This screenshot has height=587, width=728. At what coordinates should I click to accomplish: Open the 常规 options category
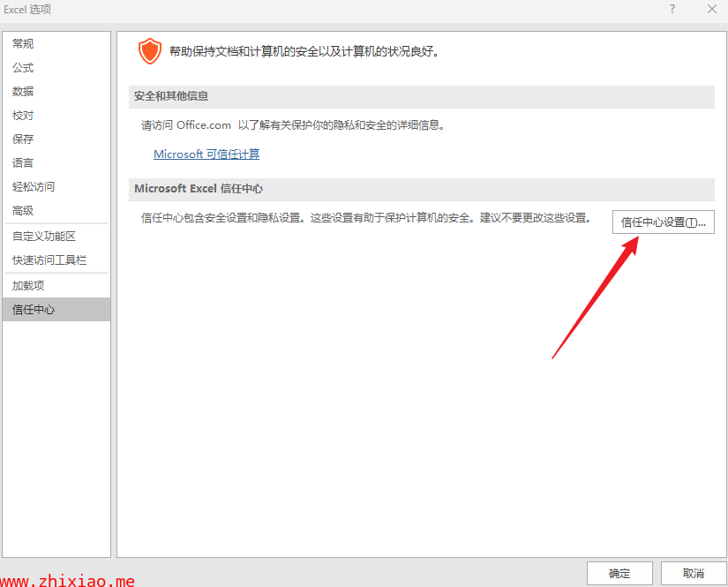click(56, 43)
